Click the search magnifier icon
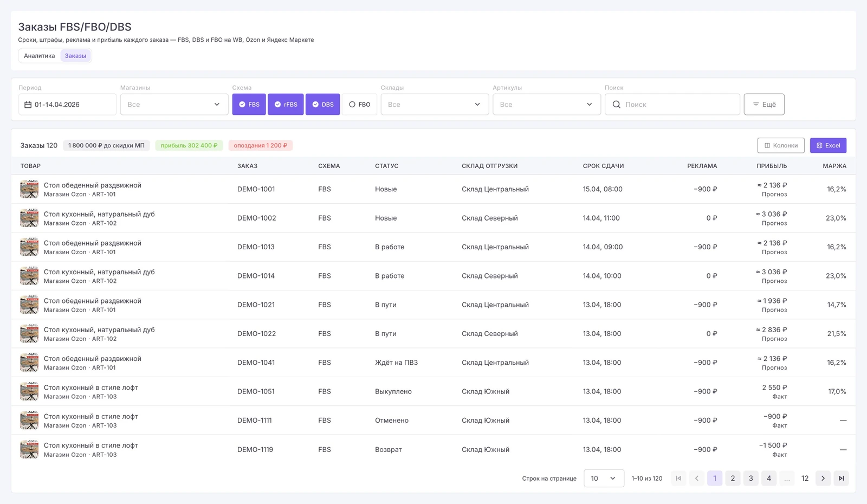The width and height of the screenshot is (867, 504). point(616,105)
